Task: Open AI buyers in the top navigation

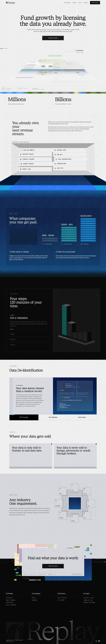Action: pos(86,2)
